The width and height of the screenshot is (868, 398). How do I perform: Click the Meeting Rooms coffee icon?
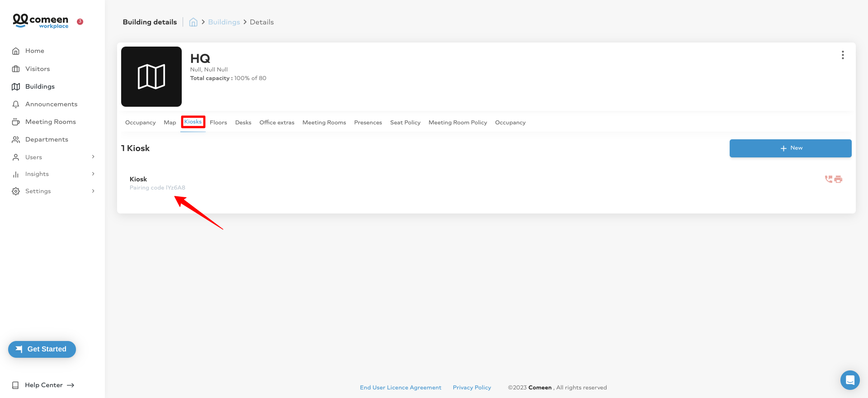coord(16,122)
